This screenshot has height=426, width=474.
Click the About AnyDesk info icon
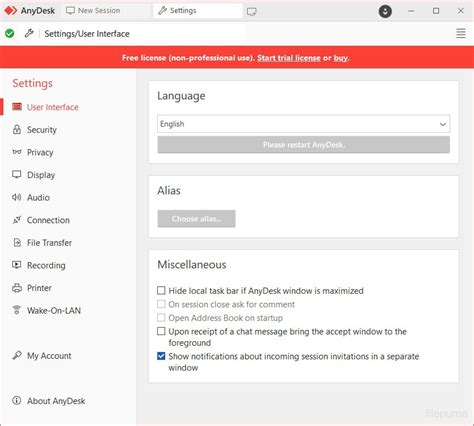(x=17, y=400)
